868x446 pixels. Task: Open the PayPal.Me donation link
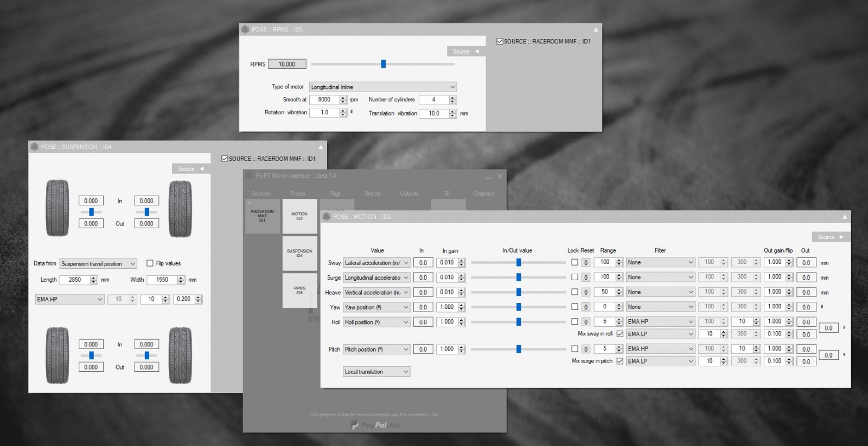pyautogui.click(x=375, y=425)
